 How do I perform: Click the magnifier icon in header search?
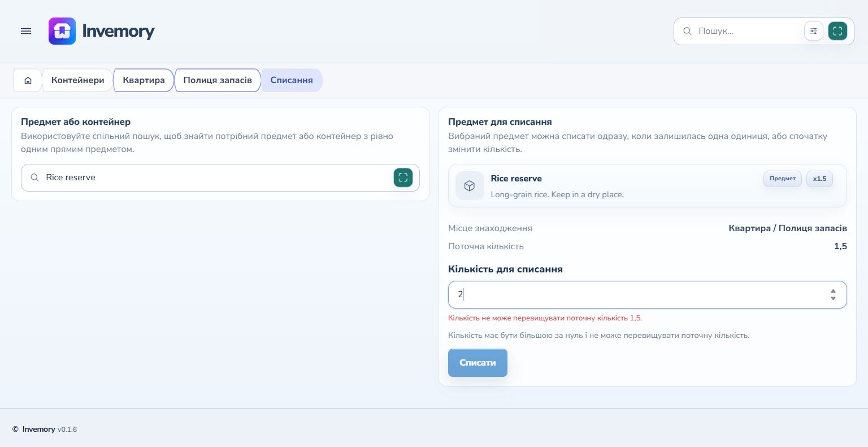[x=687, y=31]
